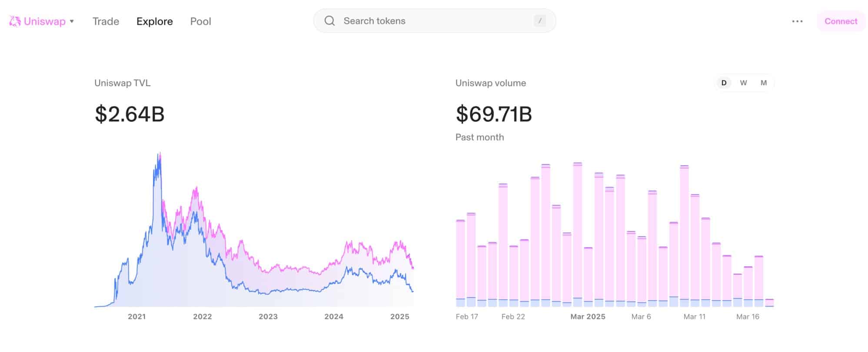
Task: Click the 2024 label on TVL chart
Action: click(x=334, y=317)
